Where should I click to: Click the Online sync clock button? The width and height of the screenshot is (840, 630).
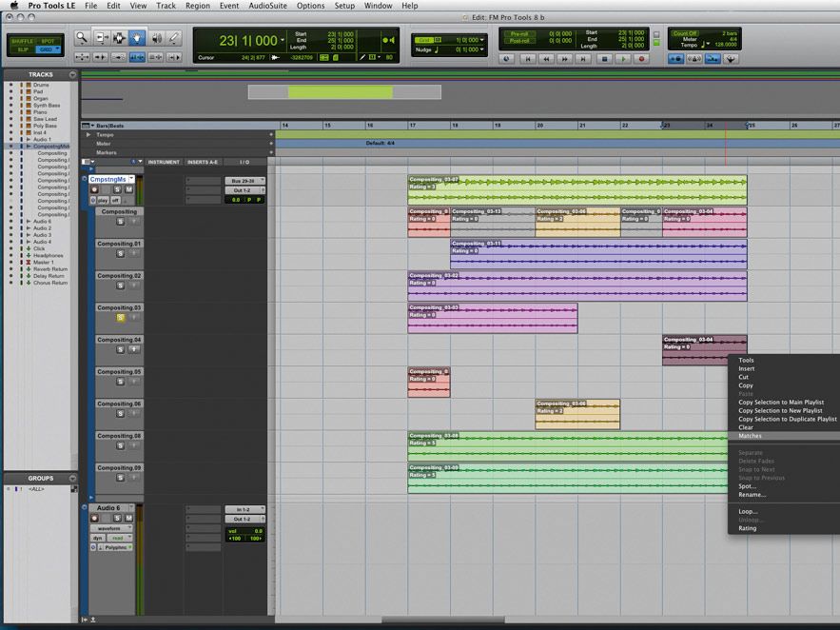506,59
